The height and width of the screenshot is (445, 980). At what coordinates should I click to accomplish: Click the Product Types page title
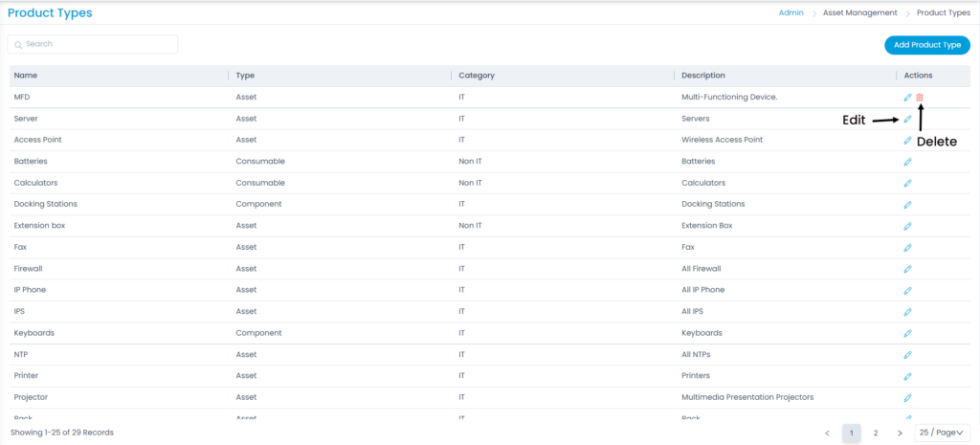tap(50, 12)
